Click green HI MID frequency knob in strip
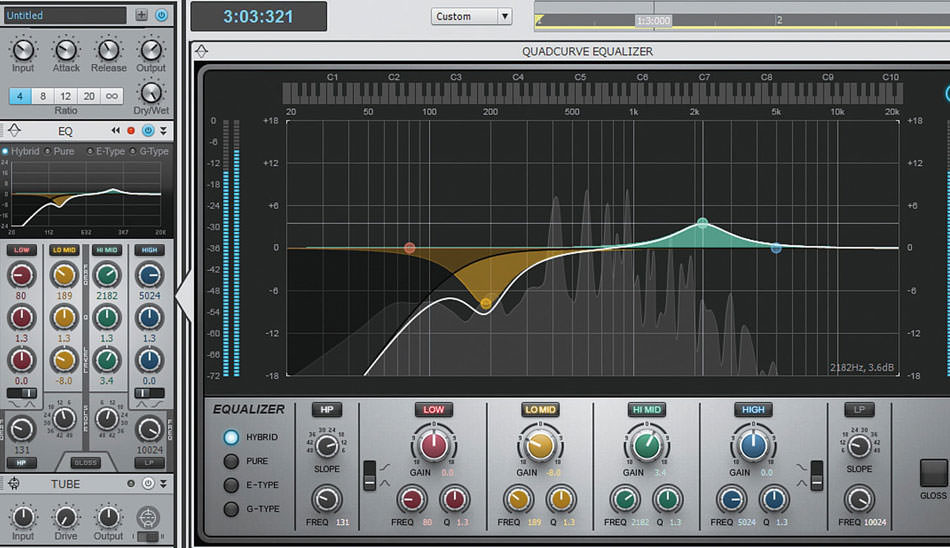Screen dimensions: 950x548 click(107, 275)
